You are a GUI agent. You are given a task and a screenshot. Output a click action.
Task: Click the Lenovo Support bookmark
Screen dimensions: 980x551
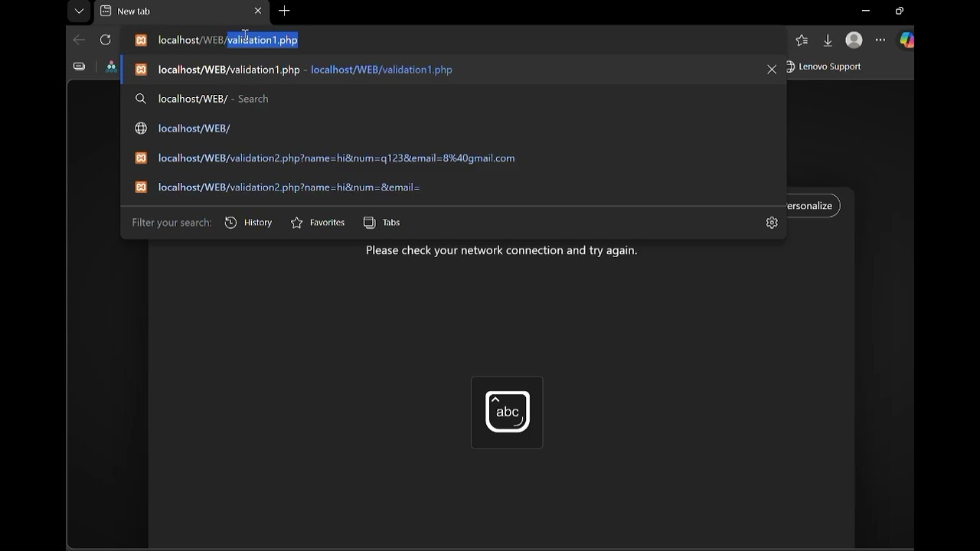[823, 67]
